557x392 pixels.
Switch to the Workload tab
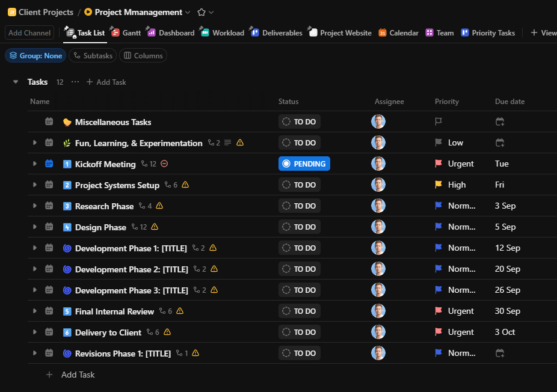(223, 32)
